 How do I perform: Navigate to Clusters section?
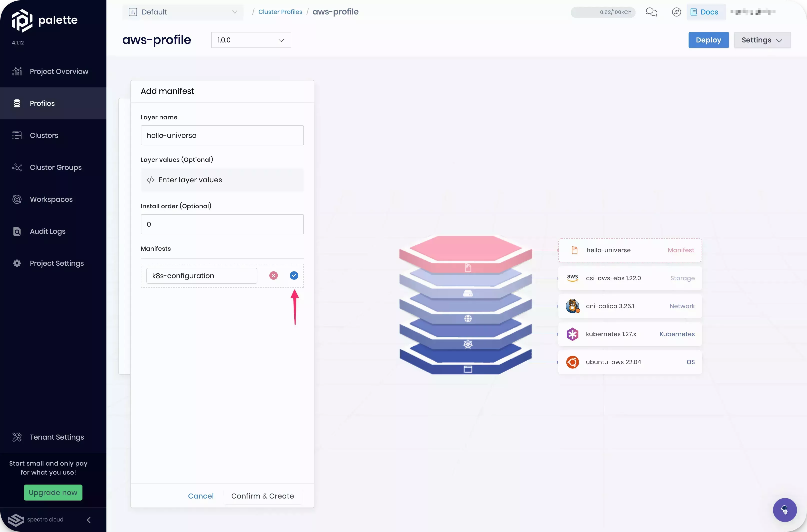tap(53, 135)
